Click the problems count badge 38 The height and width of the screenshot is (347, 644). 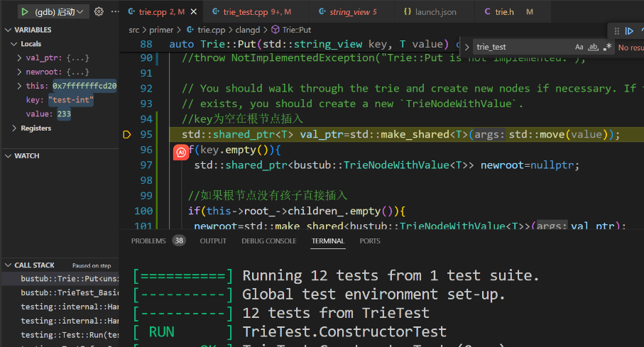179,241
